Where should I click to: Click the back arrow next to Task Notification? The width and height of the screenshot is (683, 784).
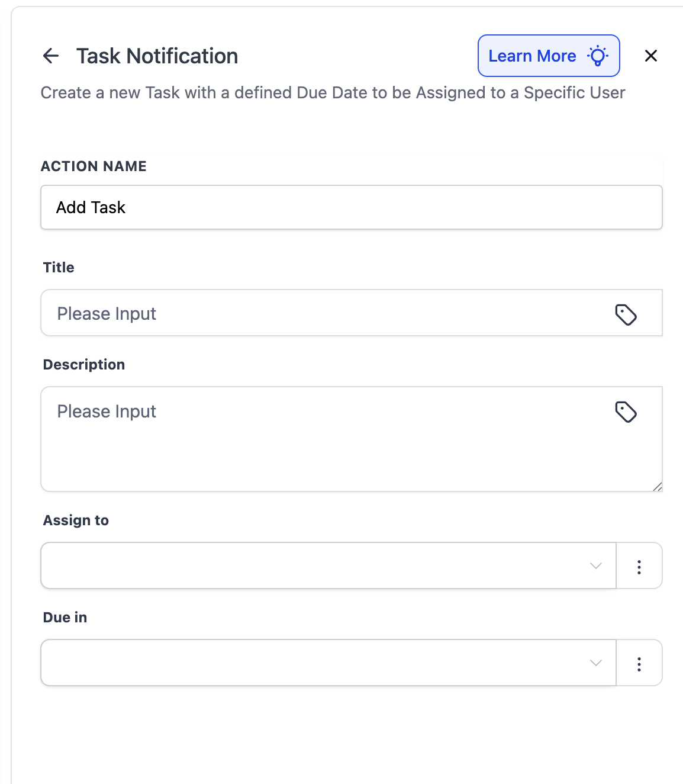[x=51, y=56]
